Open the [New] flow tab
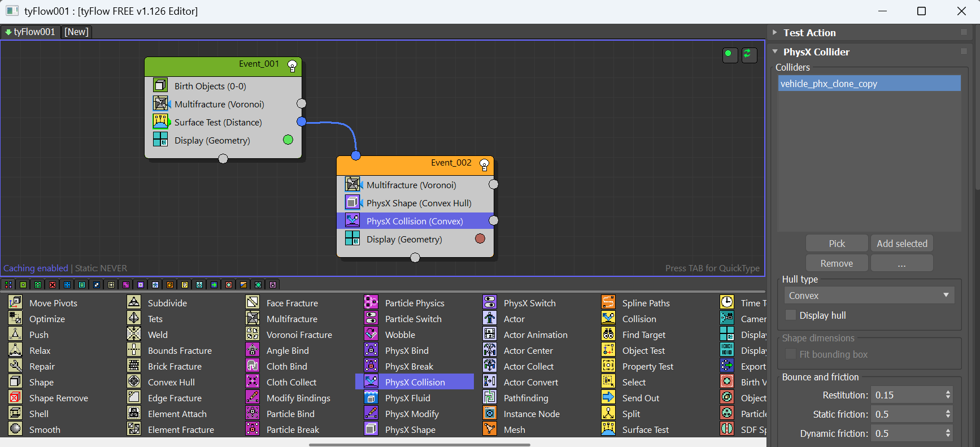 pos(76,32)
